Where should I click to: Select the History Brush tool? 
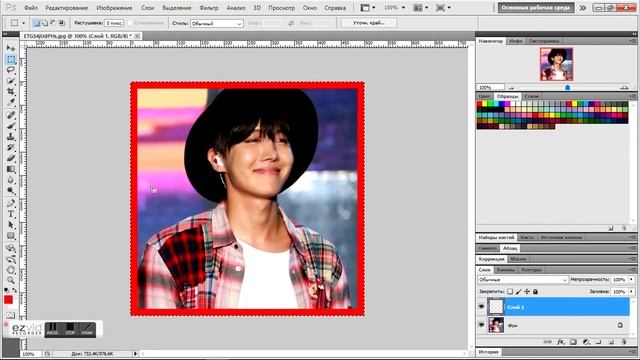click(11, 147)
